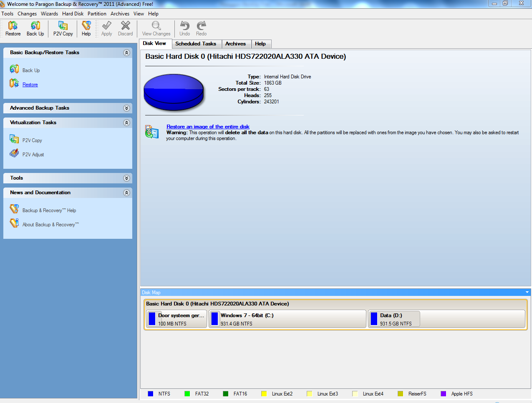Viewport: 532px width, 403px height.
Task: Switch to the Scheduled Tasks tab
Action: (195, 44)
